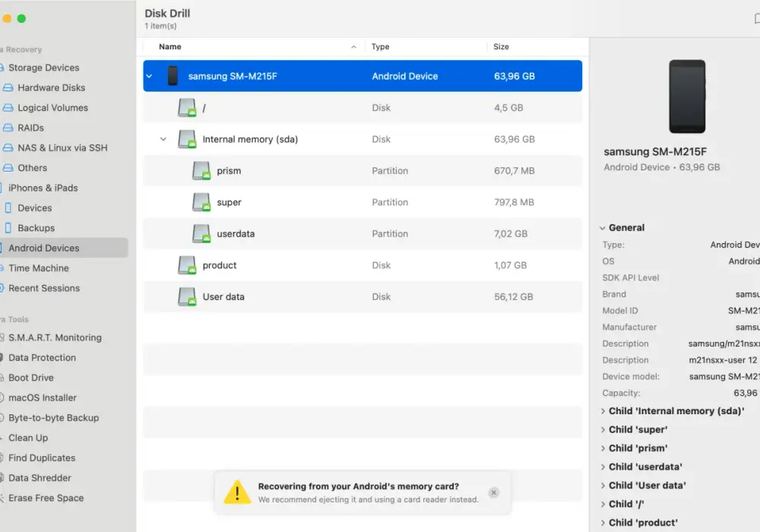Sort the list by Size column
760x532 pixels.
[501, 46]
